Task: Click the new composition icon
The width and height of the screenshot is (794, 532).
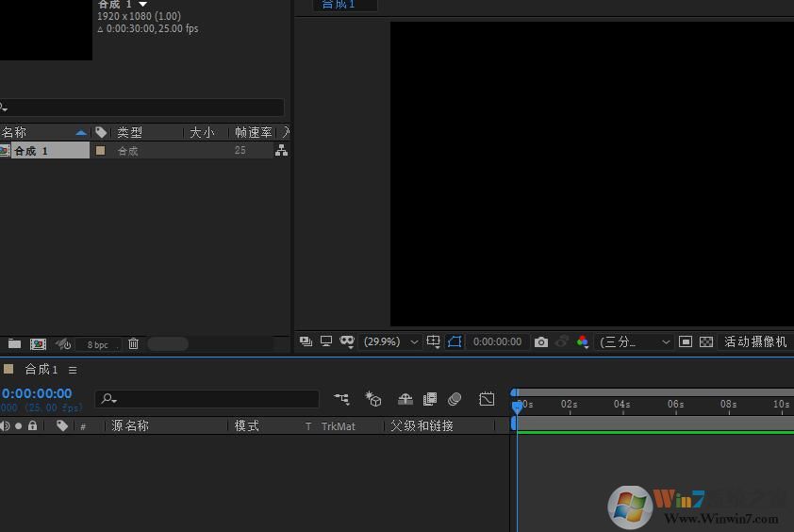Action: 38,344
